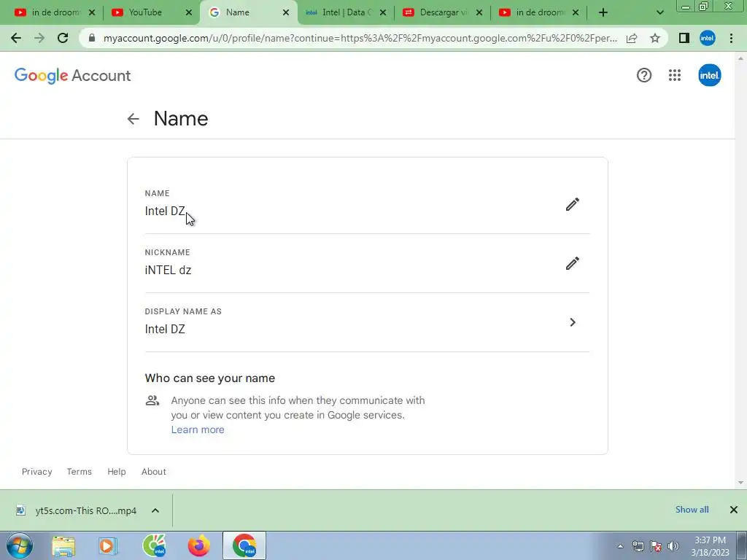Go back with arrow beside Name heading
This screenshot has height=560, width=747.
click(133, 119)
